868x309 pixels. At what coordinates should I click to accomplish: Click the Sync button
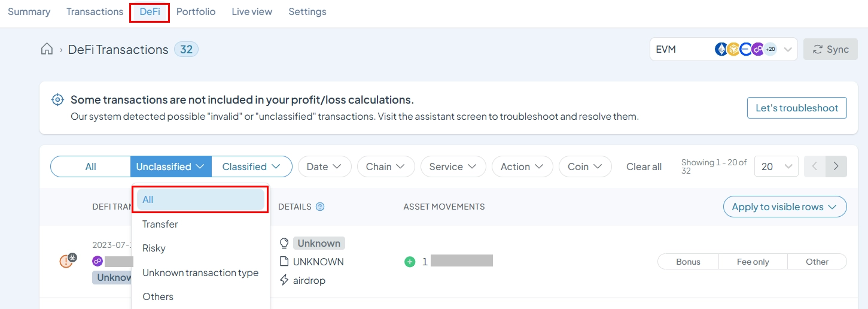pos(830,49)
